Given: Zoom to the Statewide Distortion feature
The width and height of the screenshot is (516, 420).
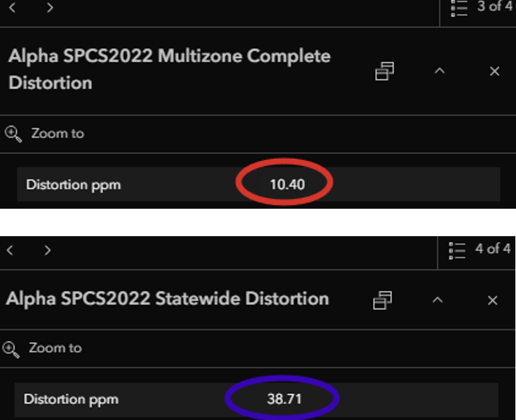Looking at the screenshot, I should pyautogui.click(x=43, y=349).
